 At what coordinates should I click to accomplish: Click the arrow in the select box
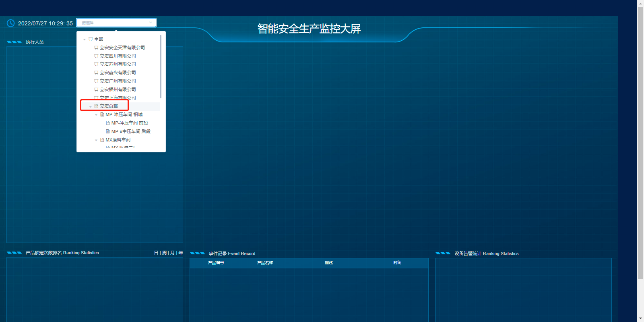point(151,23)
